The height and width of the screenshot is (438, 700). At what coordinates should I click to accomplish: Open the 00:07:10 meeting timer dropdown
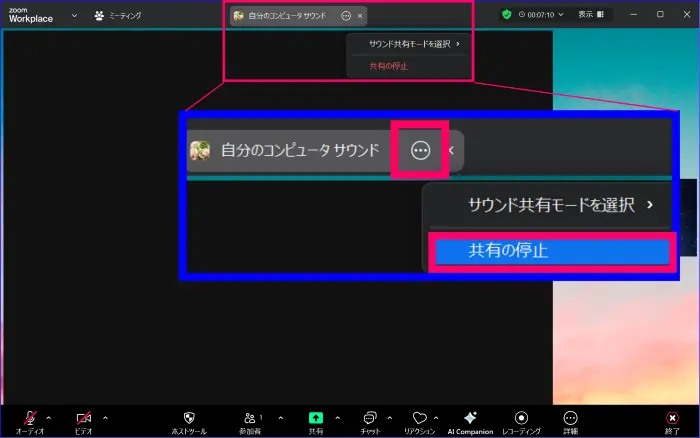point(541,15)
